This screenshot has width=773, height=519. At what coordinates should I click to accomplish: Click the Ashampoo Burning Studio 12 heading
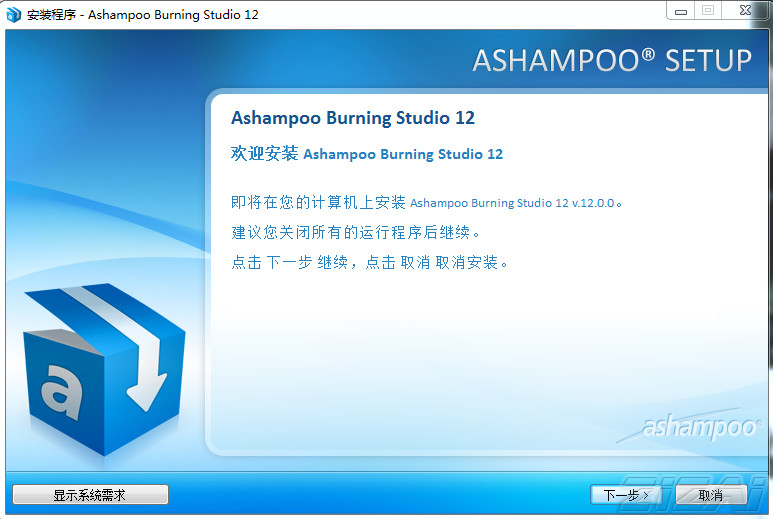click(x=353, y=118)
